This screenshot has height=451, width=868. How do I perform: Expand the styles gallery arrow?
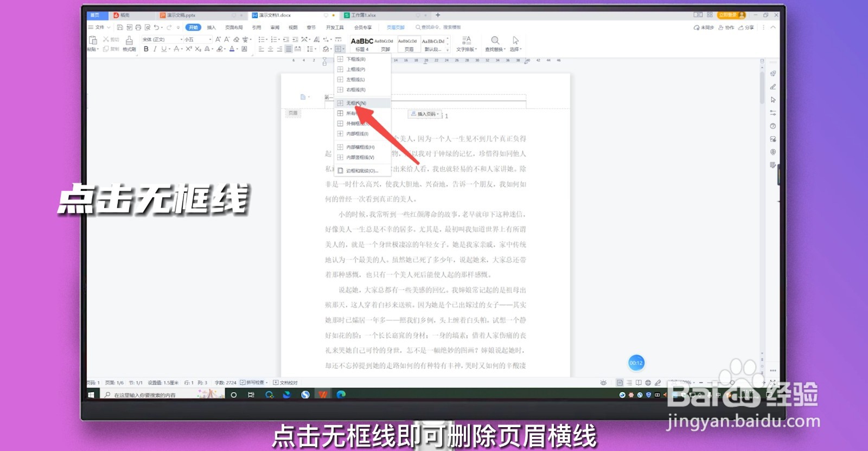click(x=448, y=49)
